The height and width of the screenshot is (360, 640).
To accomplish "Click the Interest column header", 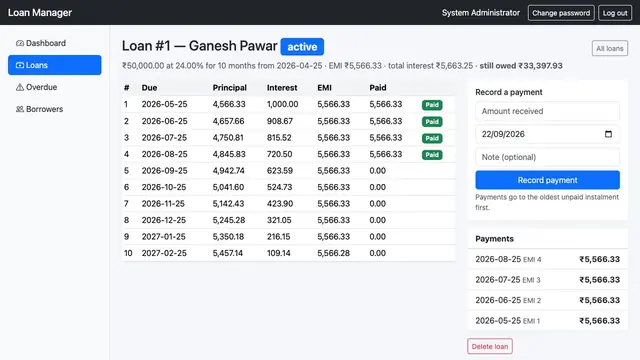I will click(x=282, y=88).
